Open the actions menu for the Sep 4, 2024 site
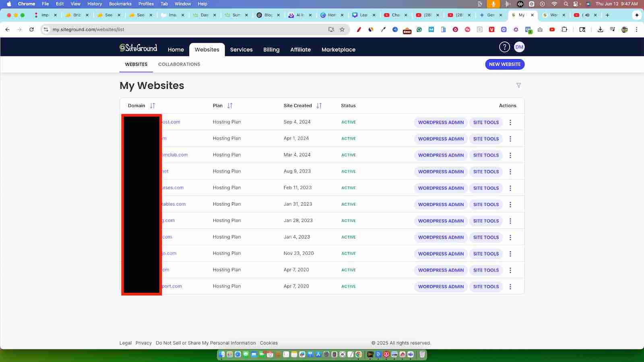This screenshot has height=362, width=644. tap(510, 122)
